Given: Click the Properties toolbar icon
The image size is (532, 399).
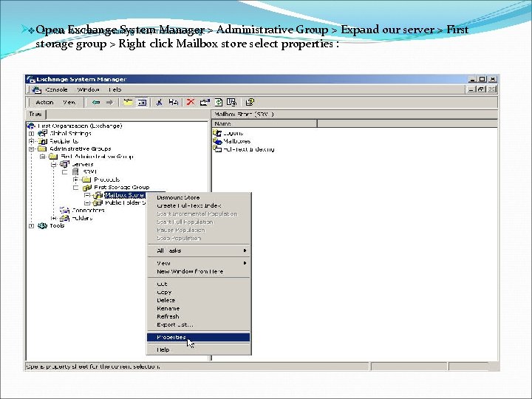Looking at the screenshot, I should click(205, 102).
